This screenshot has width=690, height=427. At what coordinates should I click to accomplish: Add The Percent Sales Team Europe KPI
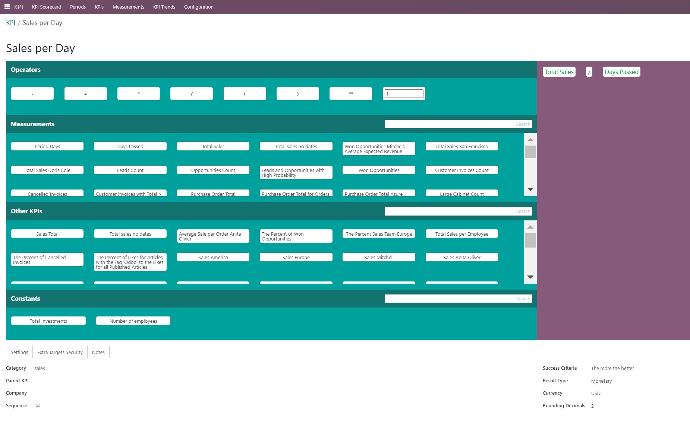[379, 234]
